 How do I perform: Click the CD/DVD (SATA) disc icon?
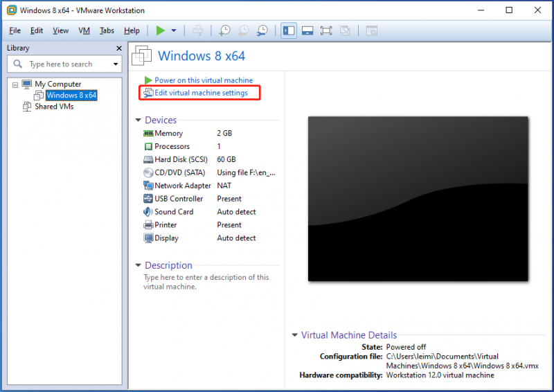tap(148, 172)
